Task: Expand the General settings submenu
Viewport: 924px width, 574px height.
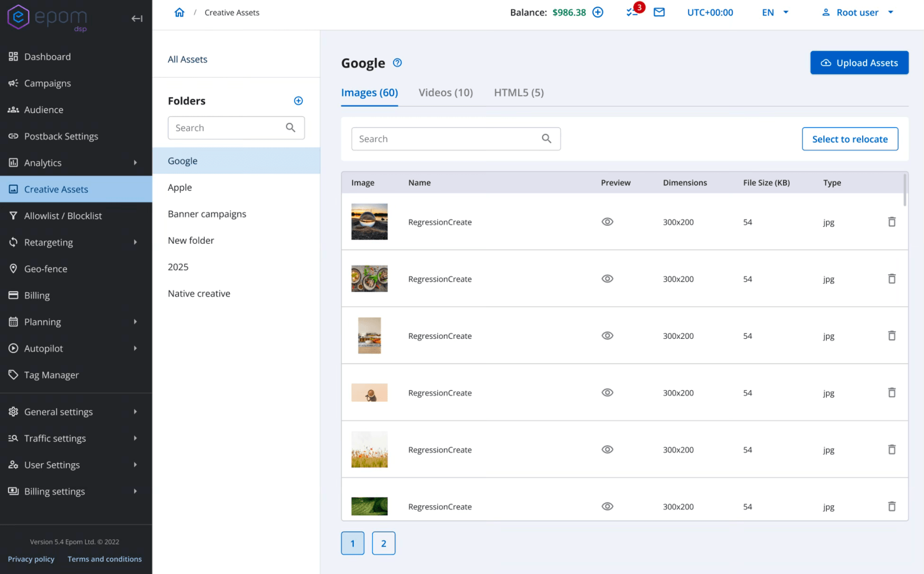Action: (135, 411)
